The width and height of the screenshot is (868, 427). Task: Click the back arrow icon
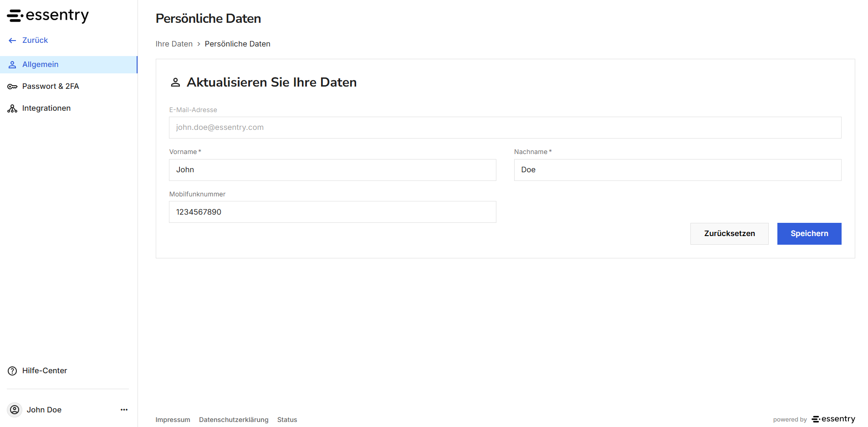(x=12, y=41)
